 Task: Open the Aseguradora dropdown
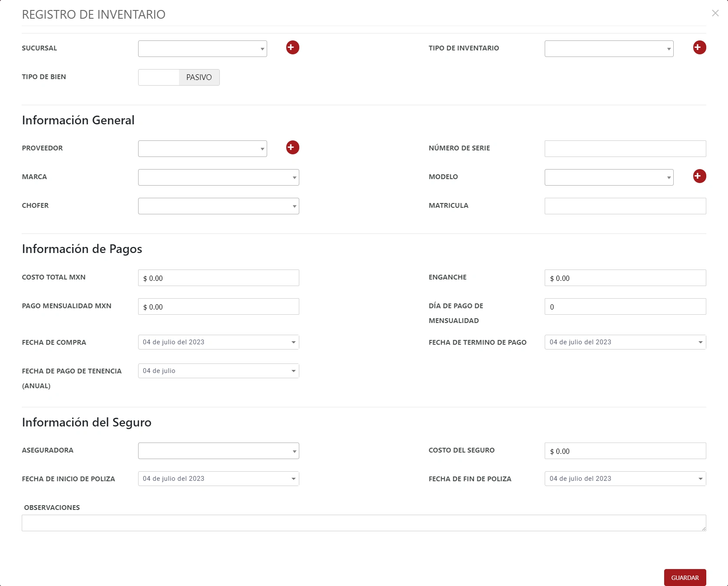pos(218,451)
